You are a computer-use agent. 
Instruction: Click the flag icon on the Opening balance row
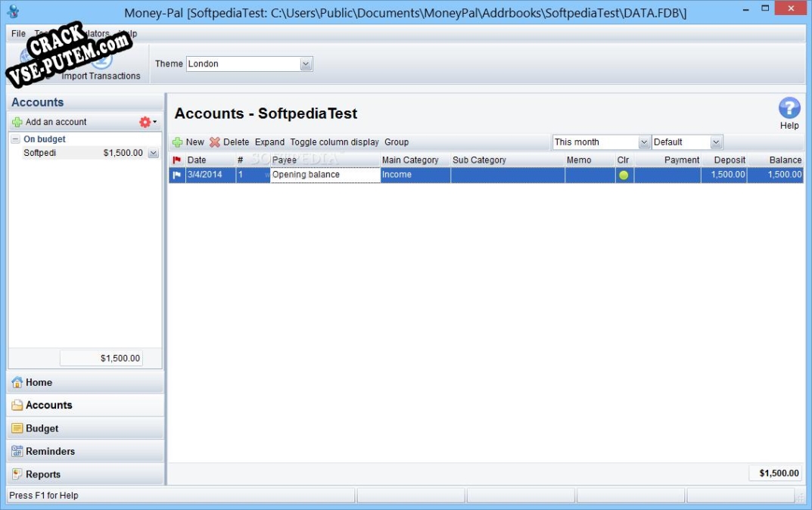(177, 175)
